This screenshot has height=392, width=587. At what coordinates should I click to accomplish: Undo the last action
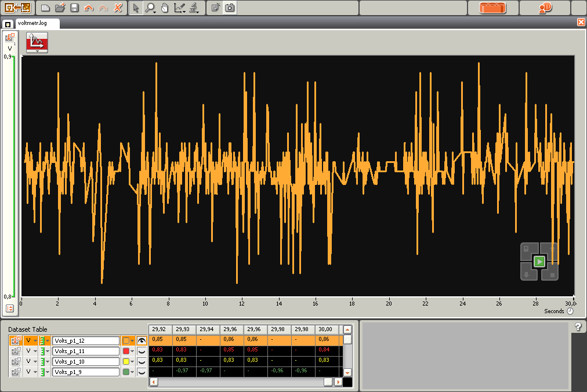pos(89,8)
